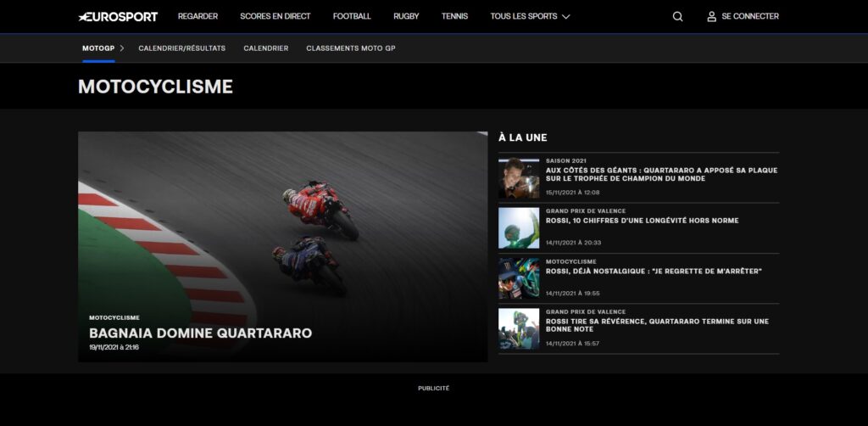Read Aux côtés des géants article
The width and height of the screenshot is (868, 426).
coord(661,175)
